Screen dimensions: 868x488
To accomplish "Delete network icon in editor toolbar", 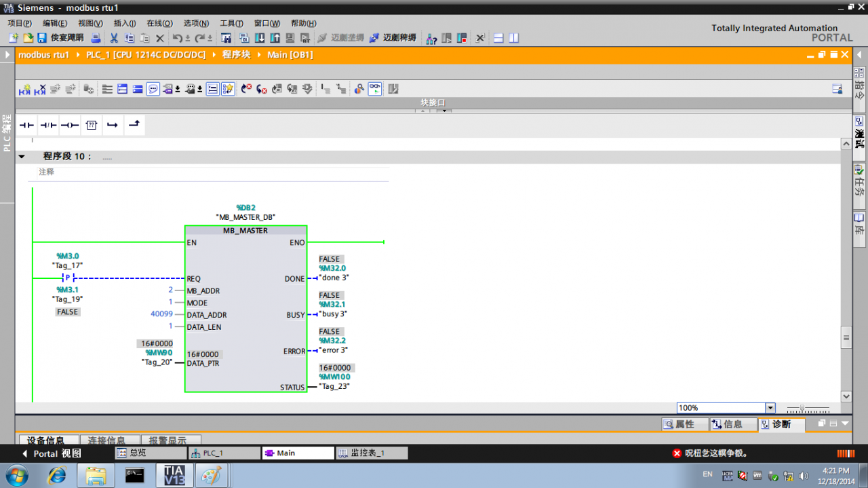I will 41,89.
